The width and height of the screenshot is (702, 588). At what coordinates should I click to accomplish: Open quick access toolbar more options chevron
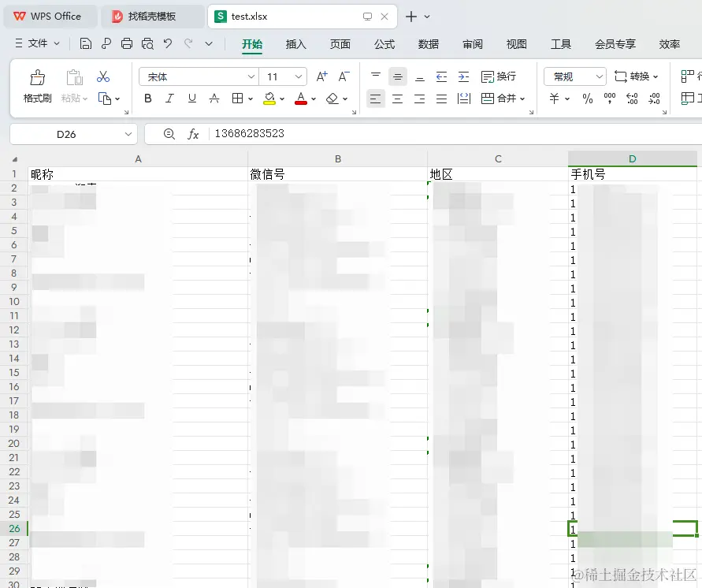click(209, 43)
